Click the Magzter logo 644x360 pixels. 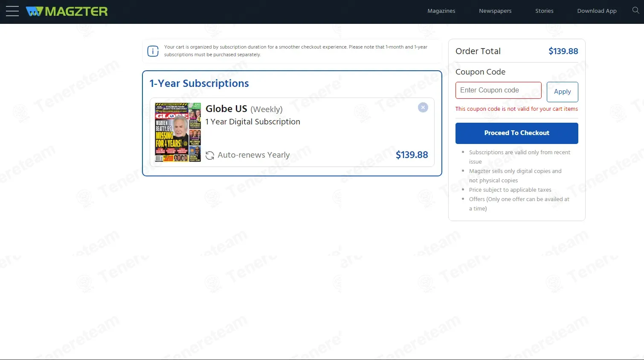67,11
